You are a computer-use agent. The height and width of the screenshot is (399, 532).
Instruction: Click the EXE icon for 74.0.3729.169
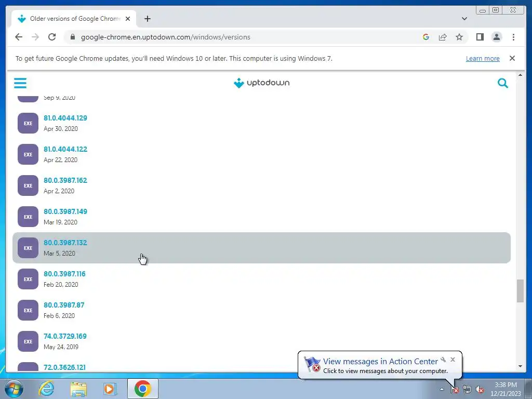pyautogui.click(x=28, y=342)
